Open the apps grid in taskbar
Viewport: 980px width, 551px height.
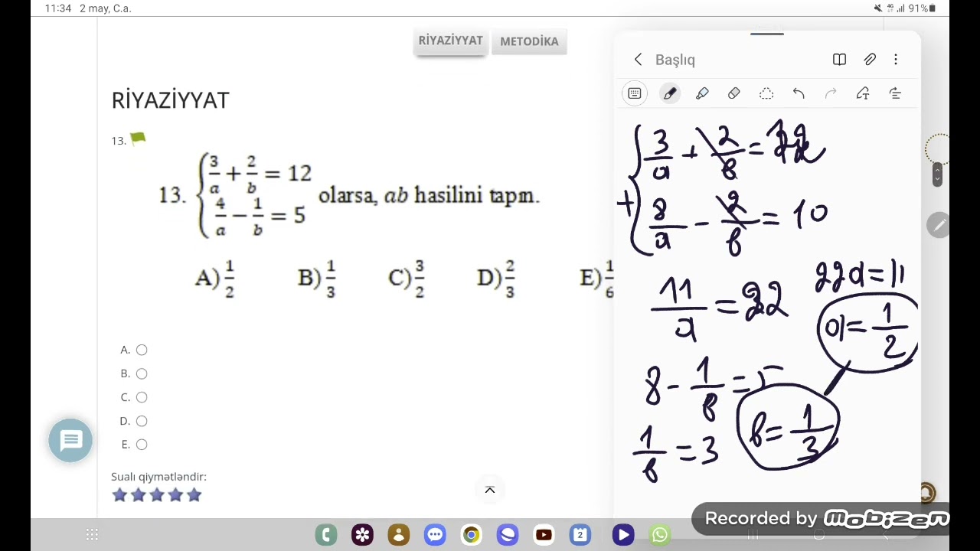[92, 535]
